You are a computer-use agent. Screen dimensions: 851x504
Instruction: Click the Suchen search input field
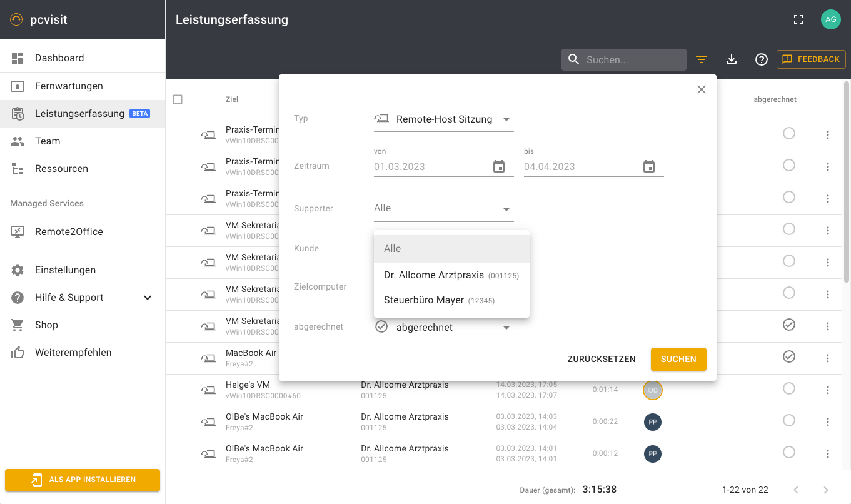point(632,60)
